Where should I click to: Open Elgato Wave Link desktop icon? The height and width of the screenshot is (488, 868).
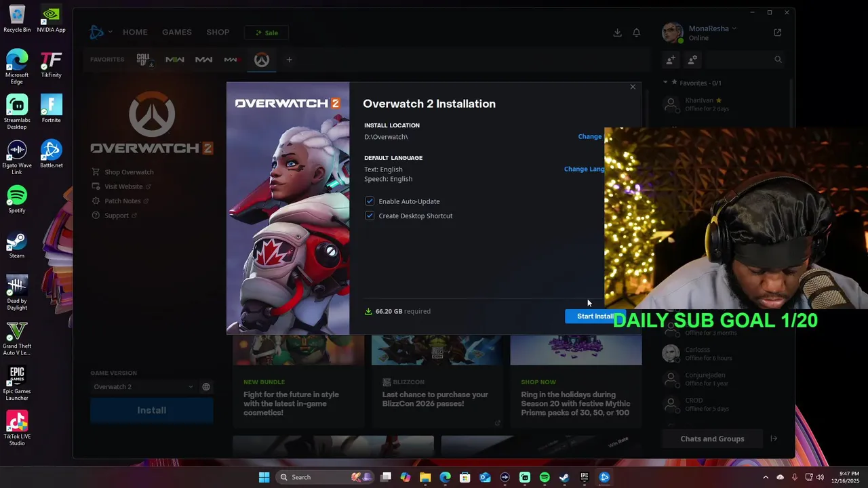coord(17,158)
